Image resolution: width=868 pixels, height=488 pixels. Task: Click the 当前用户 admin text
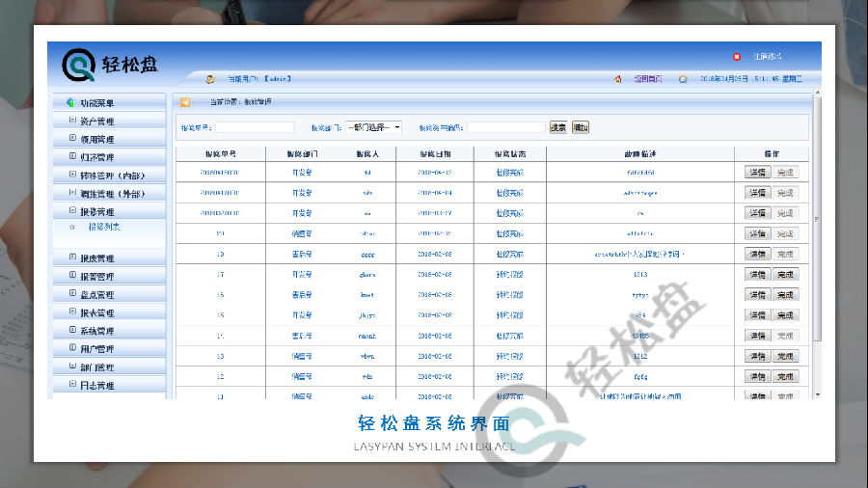coord(259,79)
